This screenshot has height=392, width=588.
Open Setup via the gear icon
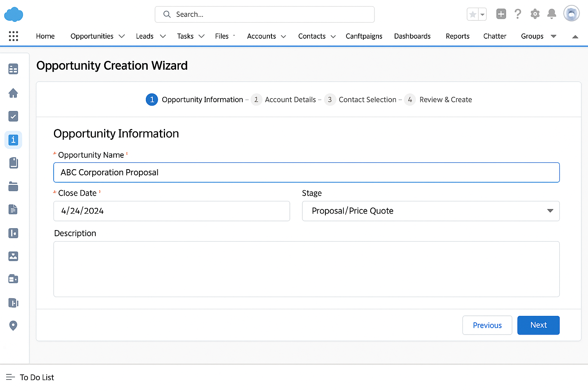tap(535, 14)
